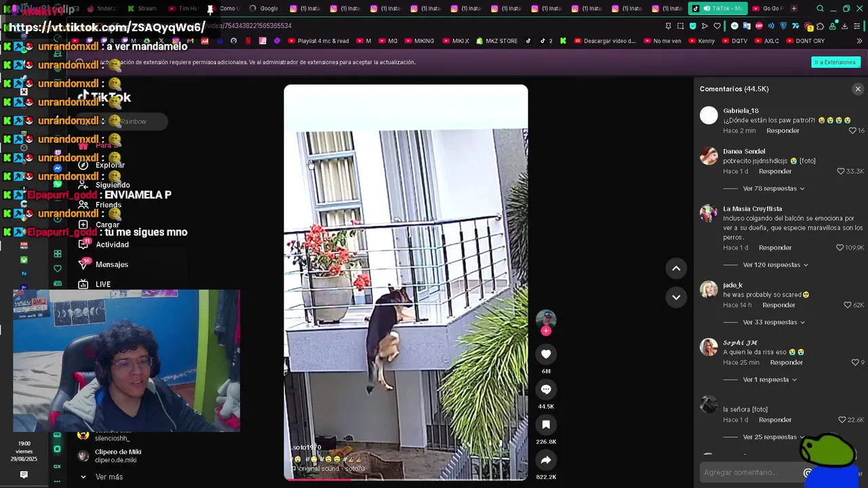
Task: Reply to Gabriela_18's comment
Action: point(783,131)
